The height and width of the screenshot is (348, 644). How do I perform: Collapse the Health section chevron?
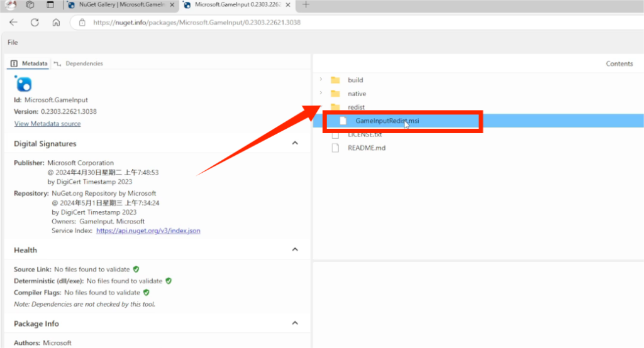click(295, 249)
